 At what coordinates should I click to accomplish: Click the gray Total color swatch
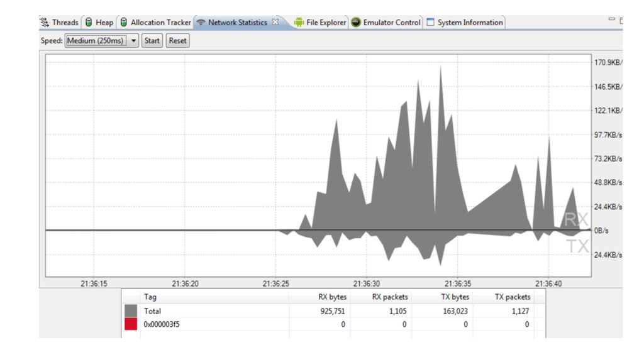coord(131,310)
